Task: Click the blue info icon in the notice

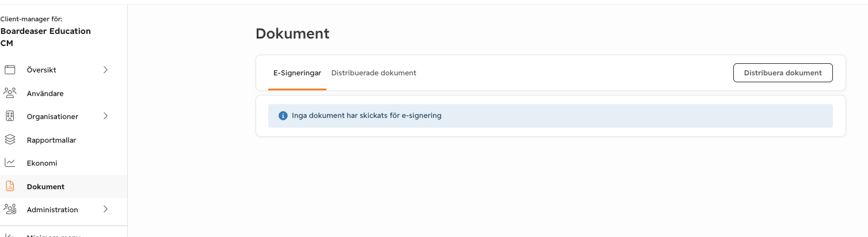Action: (283, 116)
